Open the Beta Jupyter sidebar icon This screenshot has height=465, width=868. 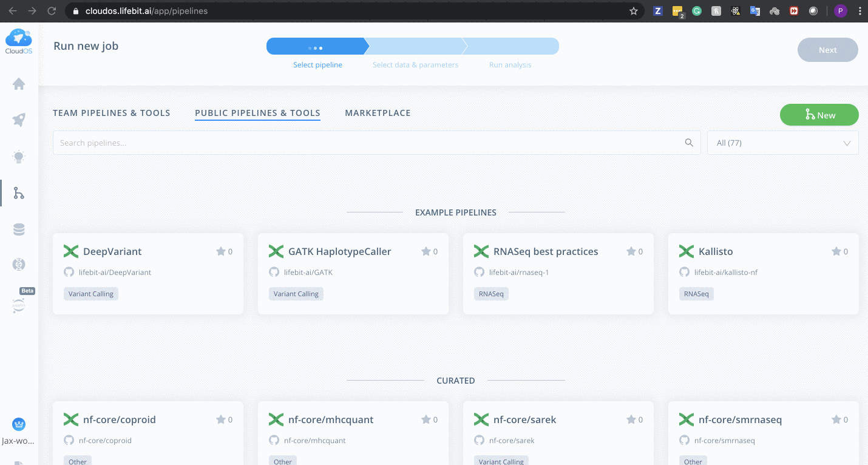click(19, 306)
